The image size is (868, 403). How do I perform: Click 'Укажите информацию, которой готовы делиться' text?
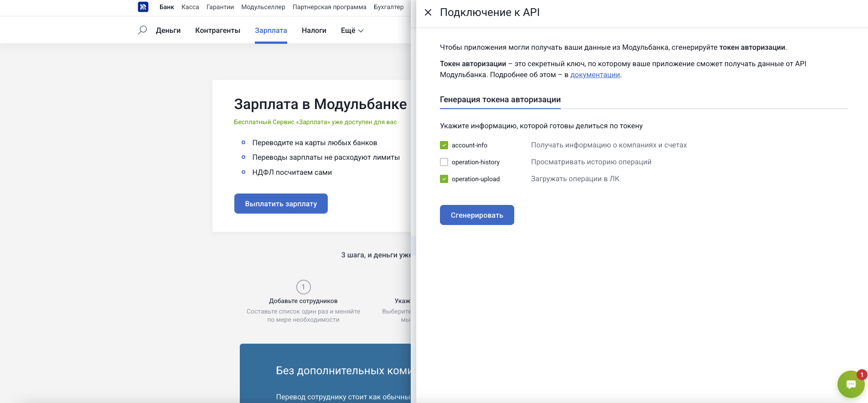pos(541,126)
